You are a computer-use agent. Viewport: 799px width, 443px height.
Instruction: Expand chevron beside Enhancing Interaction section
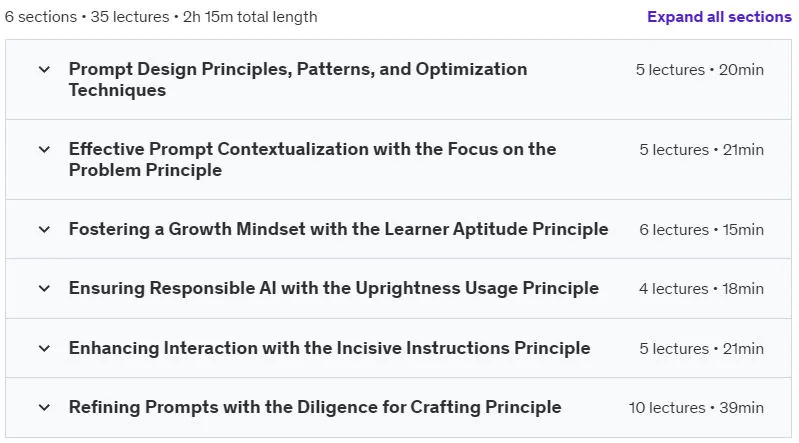pos(44,349)
